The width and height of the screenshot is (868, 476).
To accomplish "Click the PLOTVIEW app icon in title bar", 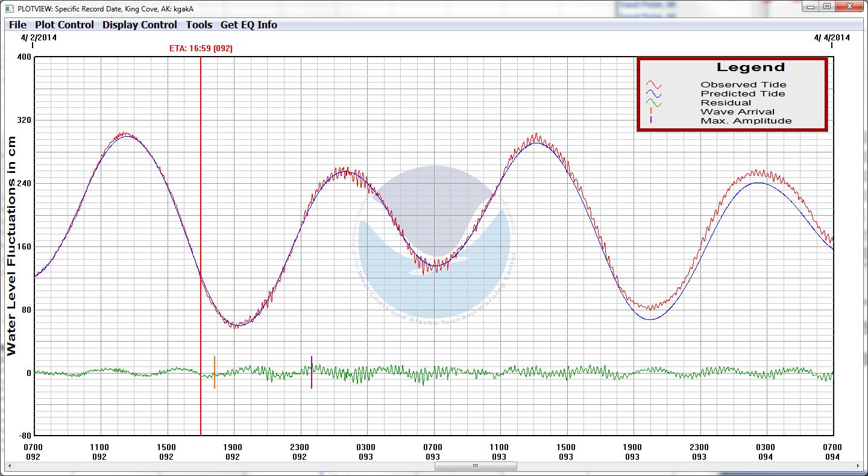I will coord(8,8).
